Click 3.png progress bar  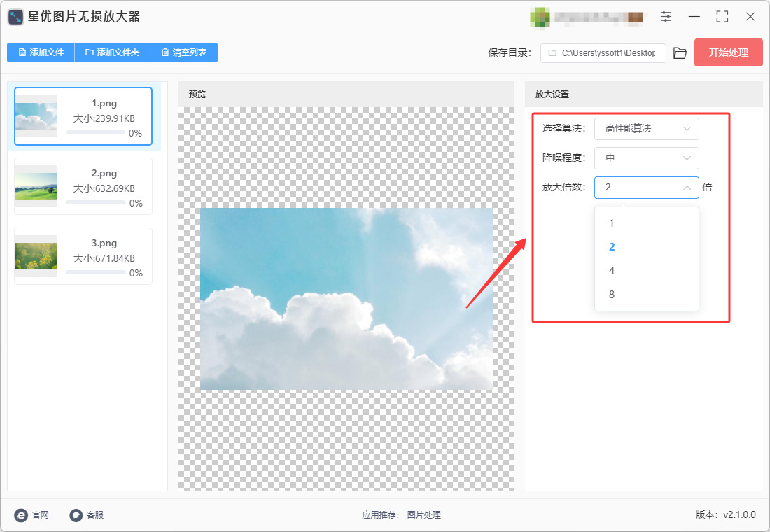96,272
